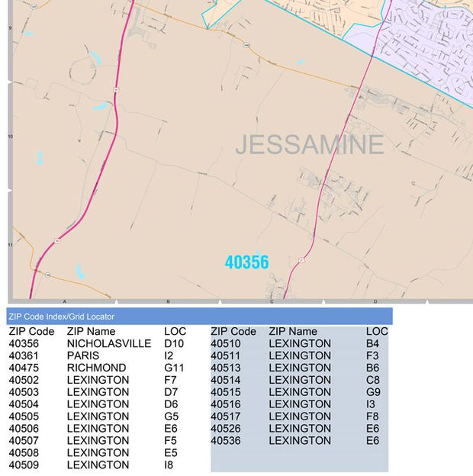Click the JESSAMINE county label on map
This screenshot has width=473, height=476.
[309, 145]
